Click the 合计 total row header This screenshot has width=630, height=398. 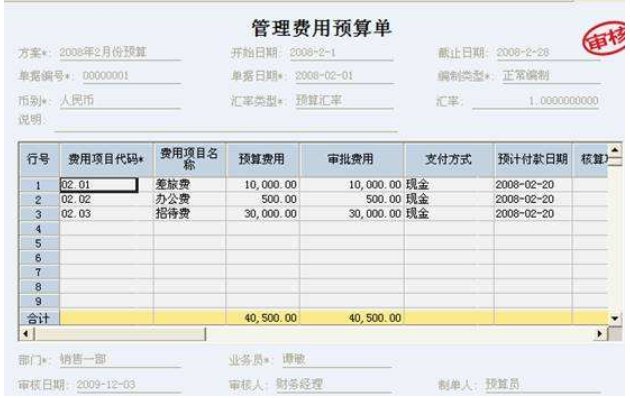point(39,318)
